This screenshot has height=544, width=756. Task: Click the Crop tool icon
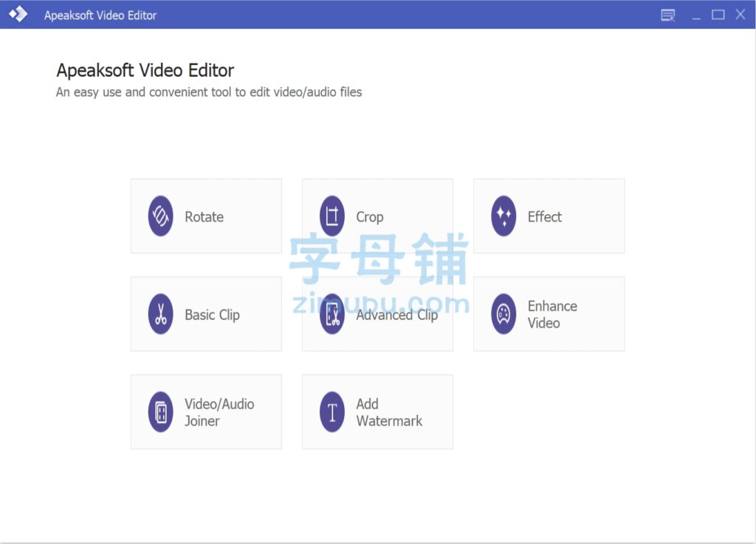tap(332, 216)
